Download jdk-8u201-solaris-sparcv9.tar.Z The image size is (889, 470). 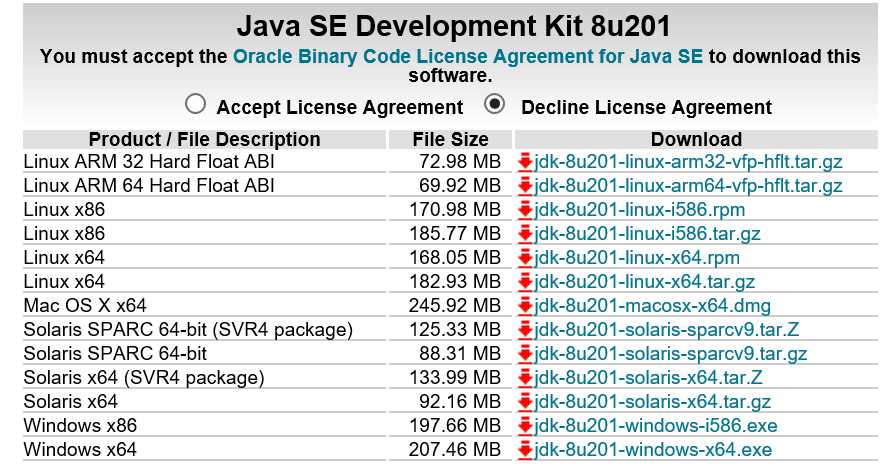(x=666, y=330)
